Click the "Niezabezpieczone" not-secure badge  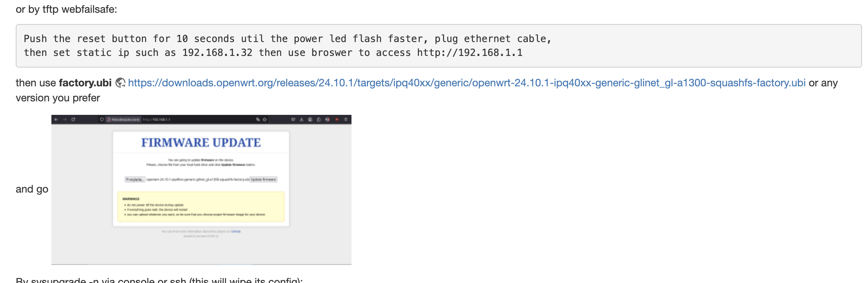point(124,119)
